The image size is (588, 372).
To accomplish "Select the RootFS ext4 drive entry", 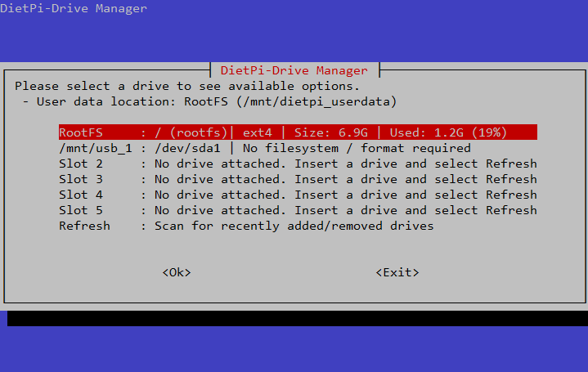I will pyautogui.click(x=298, y=132).
